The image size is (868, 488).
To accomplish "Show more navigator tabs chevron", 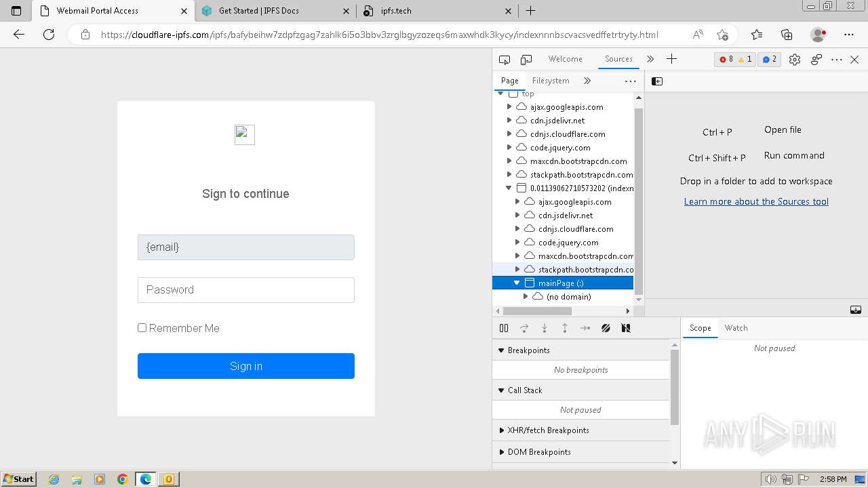I will click(x=587, y=81).
